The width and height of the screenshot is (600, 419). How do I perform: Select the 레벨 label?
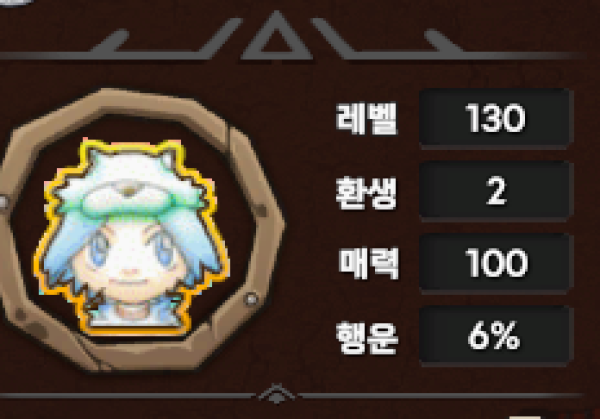click(367, 118)
